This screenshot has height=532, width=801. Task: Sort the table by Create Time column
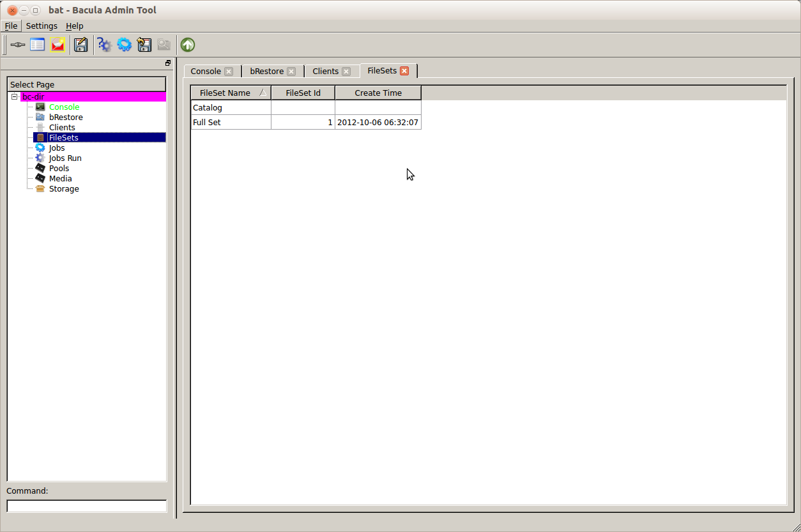point(378,93)
